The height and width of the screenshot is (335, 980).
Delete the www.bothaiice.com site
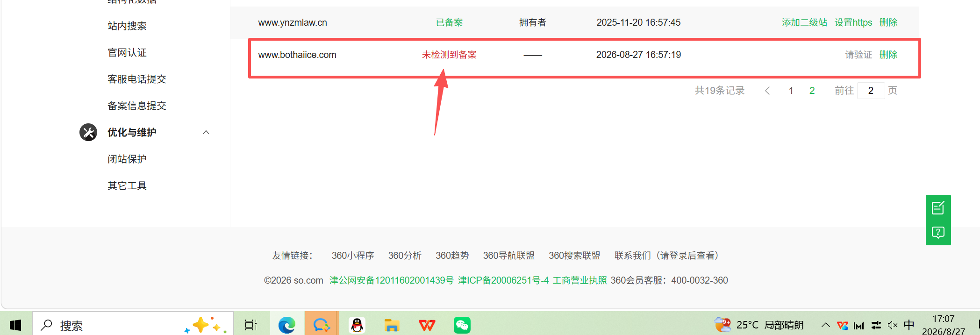coord(888,55)
